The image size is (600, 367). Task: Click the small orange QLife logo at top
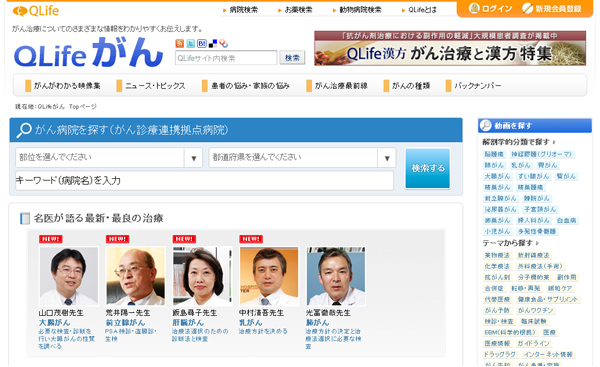coord(36,11)
